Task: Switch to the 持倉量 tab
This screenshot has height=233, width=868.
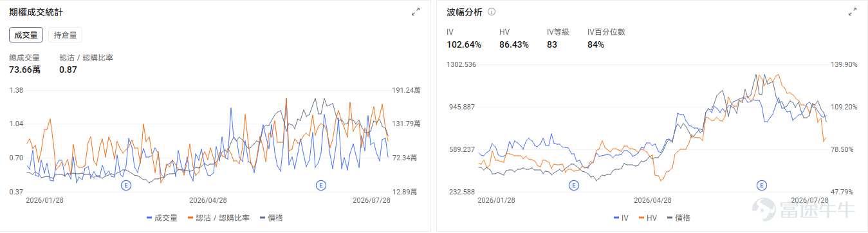Action: [65, 35]
